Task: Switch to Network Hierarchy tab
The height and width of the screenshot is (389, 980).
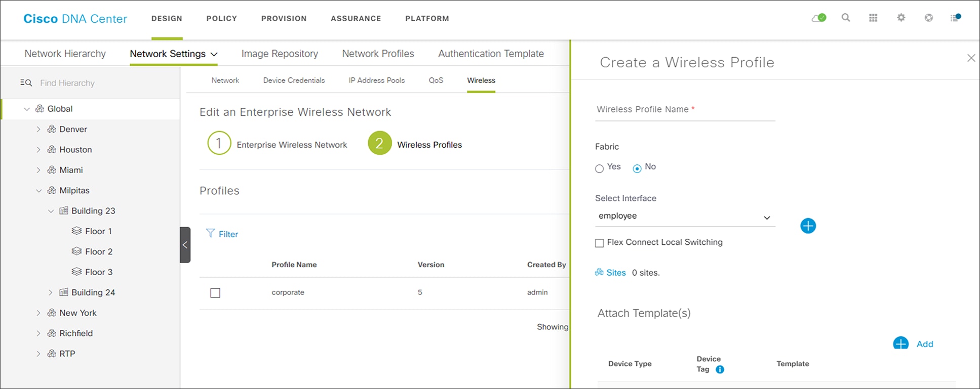Action: point(65,54)
